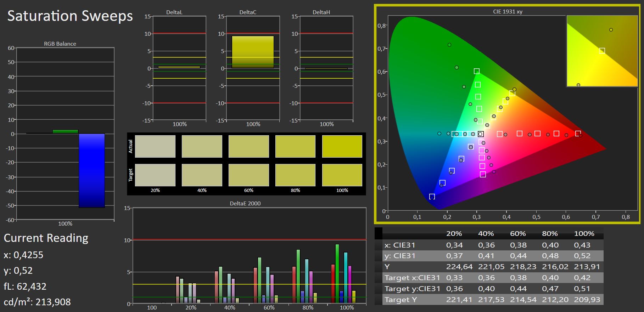
Task: Click the "DeltaH" chart title
Action: tap(321, 12)
